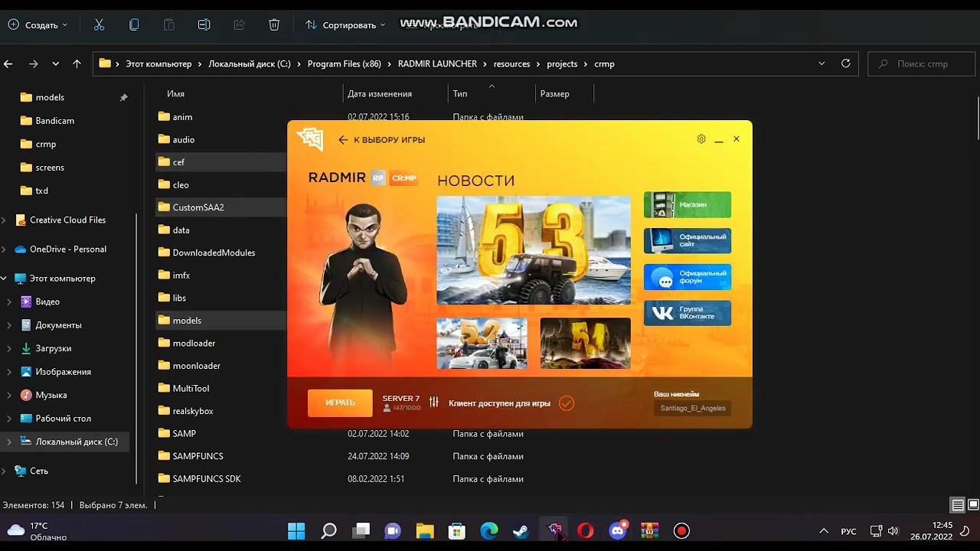Image resolution: width=980 pixels, height=551 pixels.
Task: Expand the address bar history dropdown
Action: tap(822, 64)
